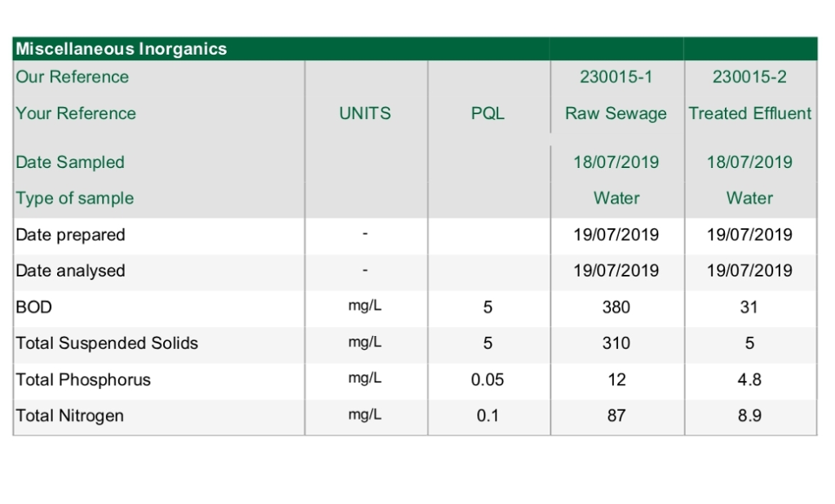This screenshot has width=835, height=504.
Task: Click the Date prepared row label
Action: click(71, 235)
